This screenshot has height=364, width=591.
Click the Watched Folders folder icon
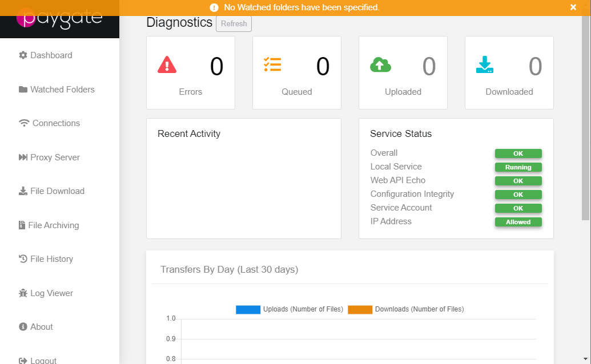23,90
